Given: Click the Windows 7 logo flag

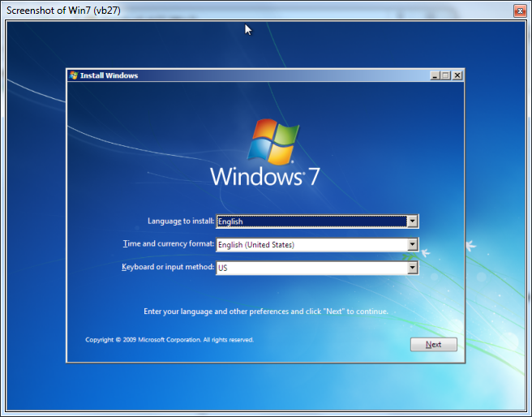Looking at the screenshot, I should pyautogui.click(x=273, y=141).
